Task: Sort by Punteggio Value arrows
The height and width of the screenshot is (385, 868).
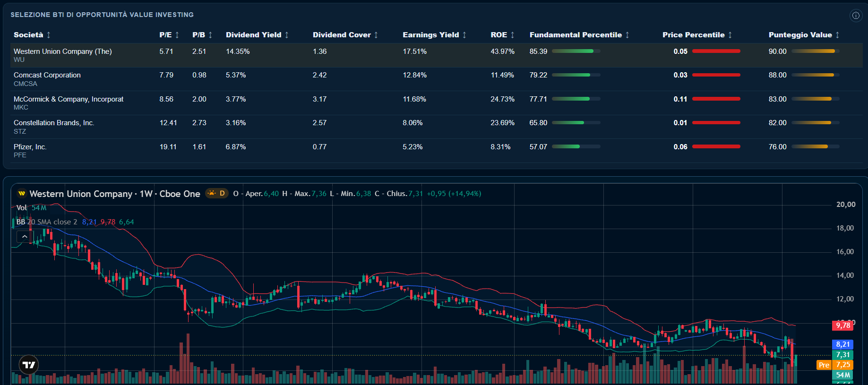Action: coord(837,35)
